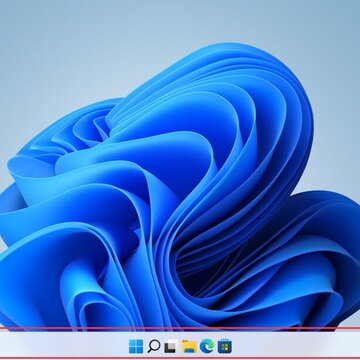
Task: Click the magnifying glass icon
Action: click(154, 347)
